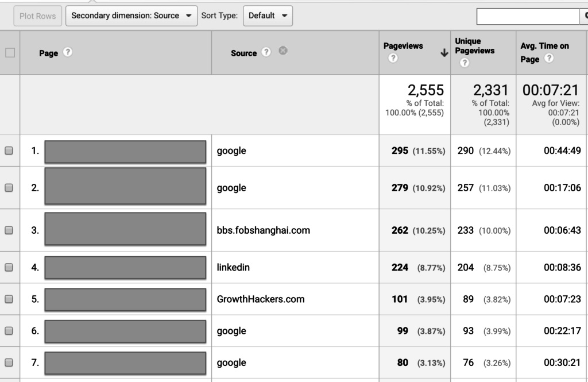Sort by Avg. Time on Page header

pos(544,52)
